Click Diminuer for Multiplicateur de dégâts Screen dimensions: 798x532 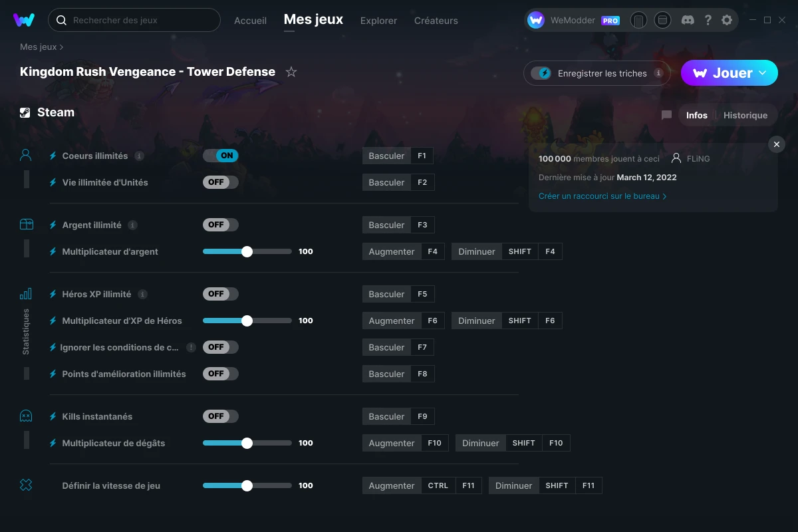point(481,443)
